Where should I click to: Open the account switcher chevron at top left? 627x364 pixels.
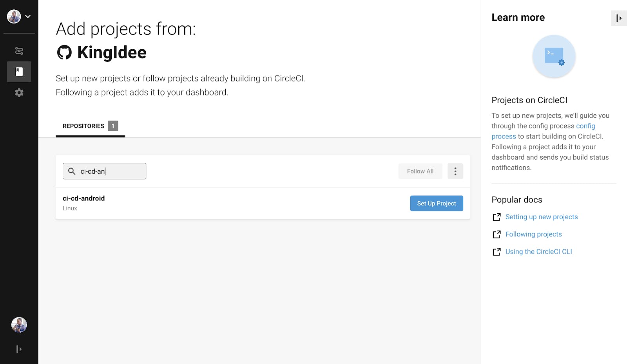(27, 16)
